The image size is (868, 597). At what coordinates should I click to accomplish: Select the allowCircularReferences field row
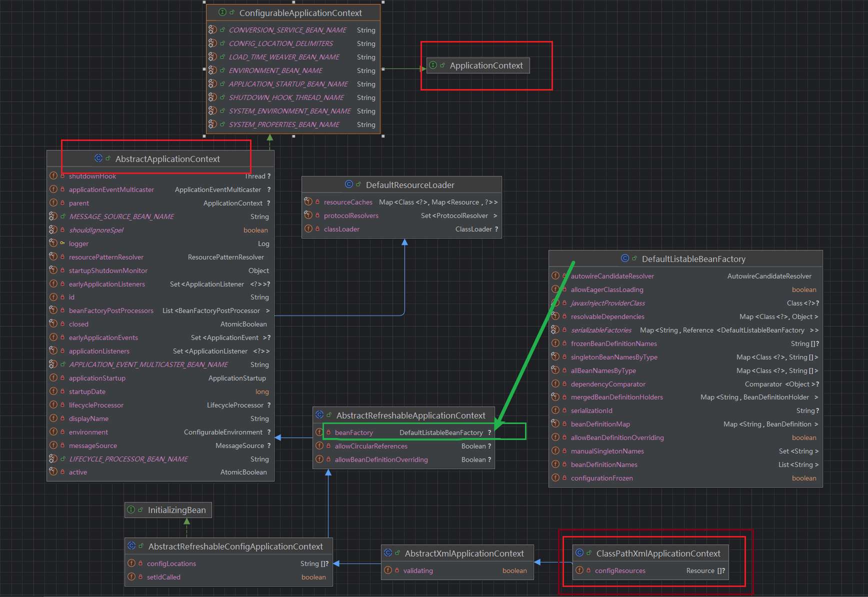click(x=371, y=446)
